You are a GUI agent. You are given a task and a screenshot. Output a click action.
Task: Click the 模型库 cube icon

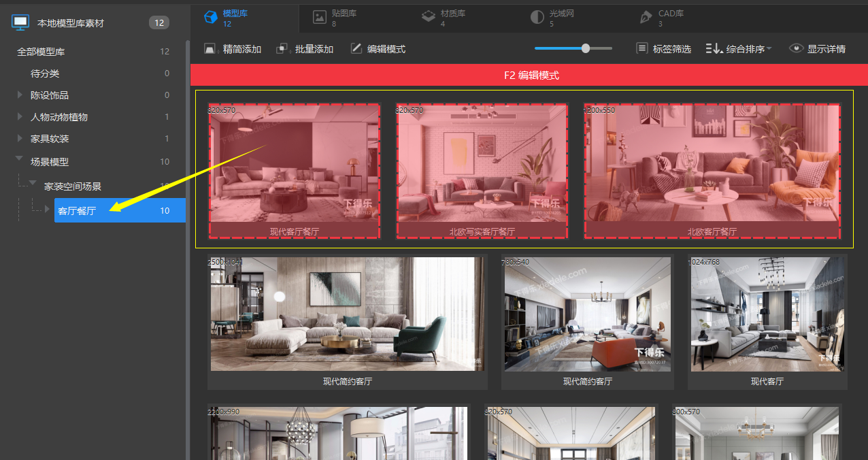(x=211, y=18)
